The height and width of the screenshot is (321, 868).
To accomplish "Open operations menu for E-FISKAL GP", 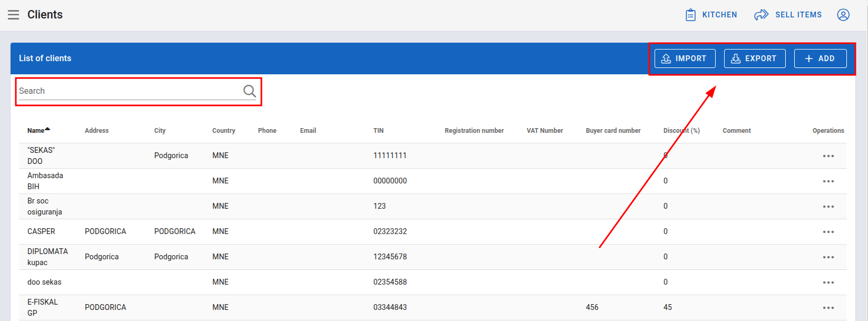I will (x=828, y=308).
